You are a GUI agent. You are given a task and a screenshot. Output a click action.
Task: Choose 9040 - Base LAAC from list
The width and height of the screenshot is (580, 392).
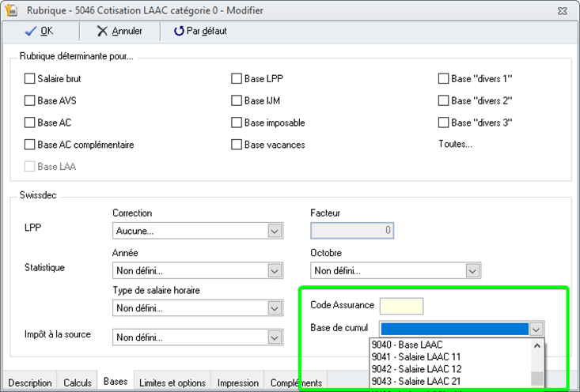pyautogui.click(x=407, y=345)
